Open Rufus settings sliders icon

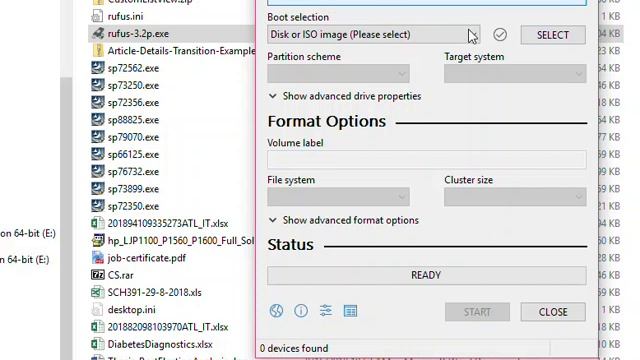(x=326, y=311)
